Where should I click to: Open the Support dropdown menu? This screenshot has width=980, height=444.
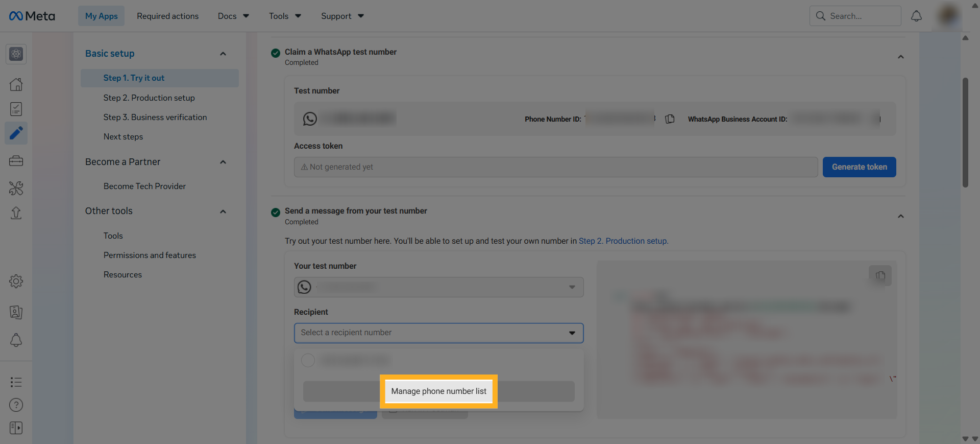pyautogui.click(x=342, y=16)
